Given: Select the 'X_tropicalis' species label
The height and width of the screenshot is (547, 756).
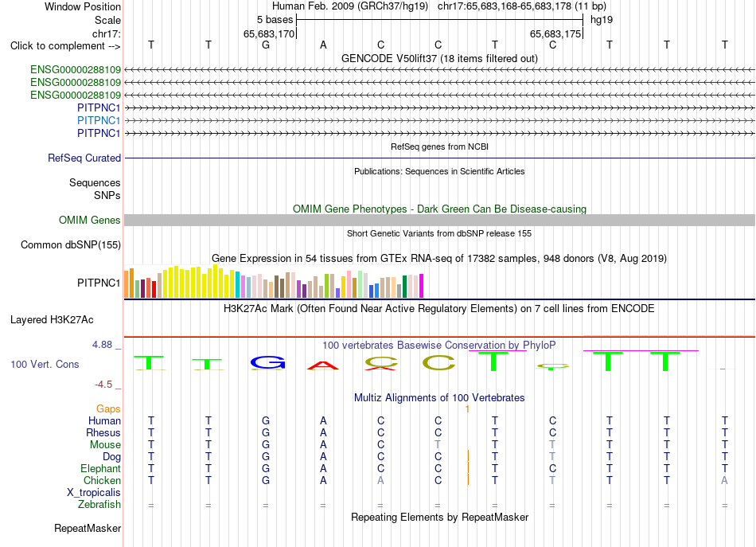Looking at the screenshot, I should (94, 493).
